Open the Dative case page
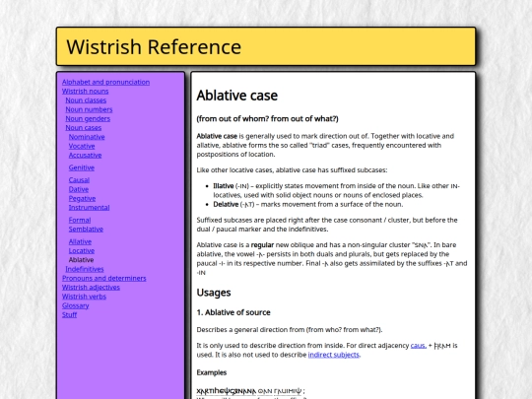The image size is (532, 399). (79, 189)
